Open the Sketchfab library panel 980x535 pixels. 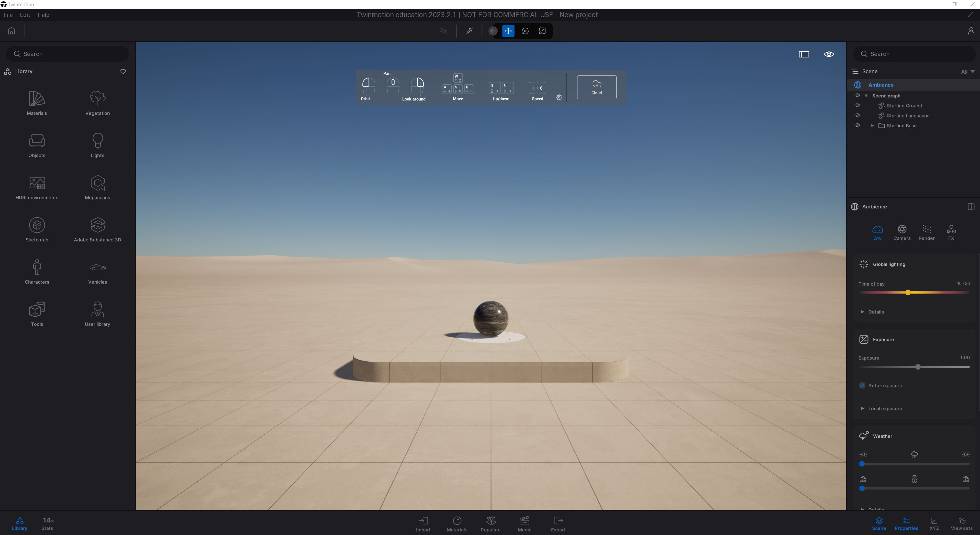tap(37, 229)
